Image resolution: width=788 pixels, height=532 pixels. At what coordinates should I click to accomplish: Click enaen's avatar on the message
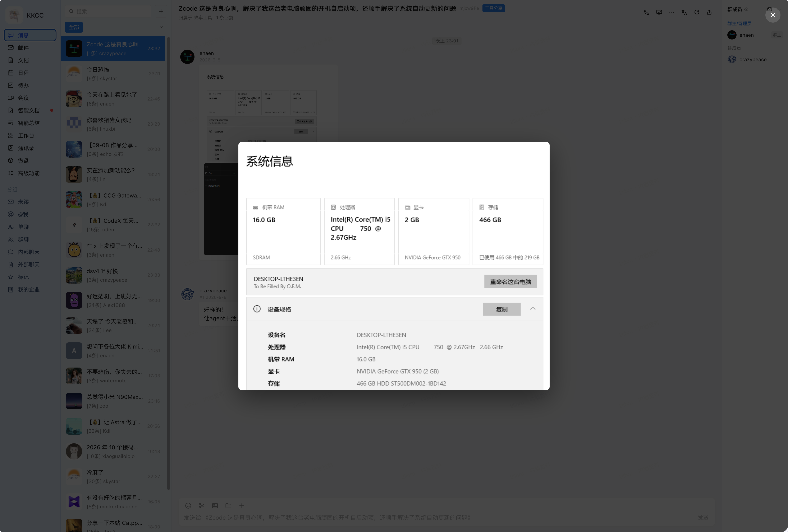point(187,57)
